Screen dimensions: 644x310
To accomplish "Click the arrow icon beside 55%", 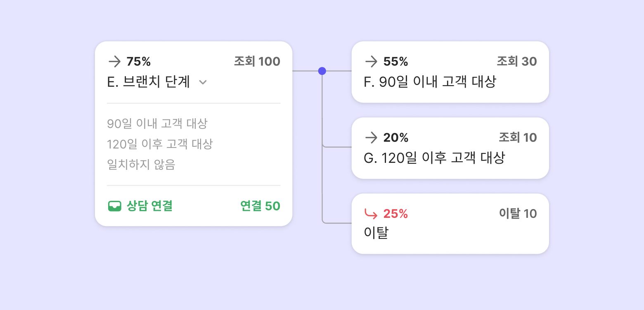I will click(371, 62).
